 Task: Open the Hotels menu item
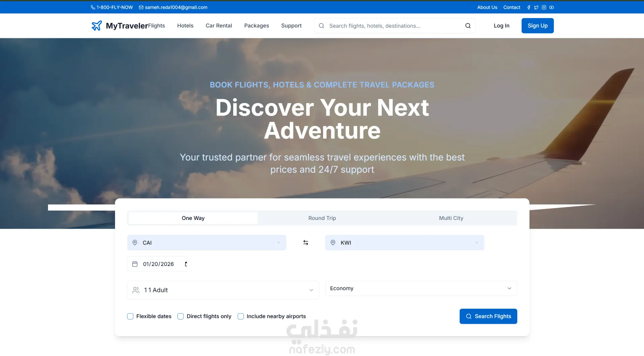click(x=185, y=26)
